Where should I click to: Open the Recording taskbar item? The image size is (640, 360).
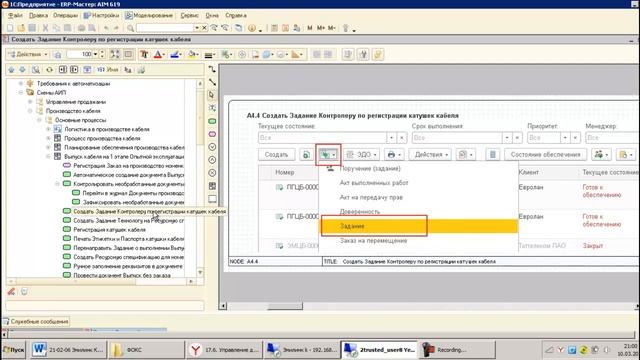pyautogui.click(x=458, y=350)
